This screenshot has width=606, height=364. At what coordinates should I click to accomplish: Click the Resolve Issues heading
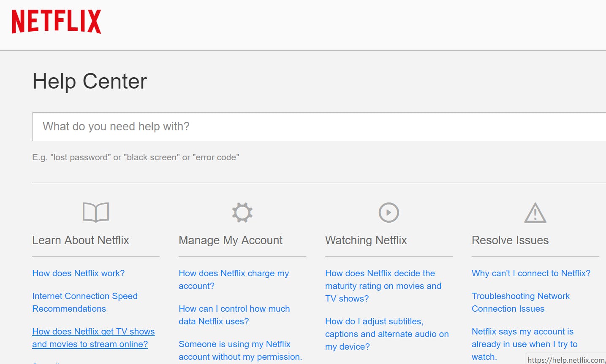pyautogui.click(x=510, y=240)
